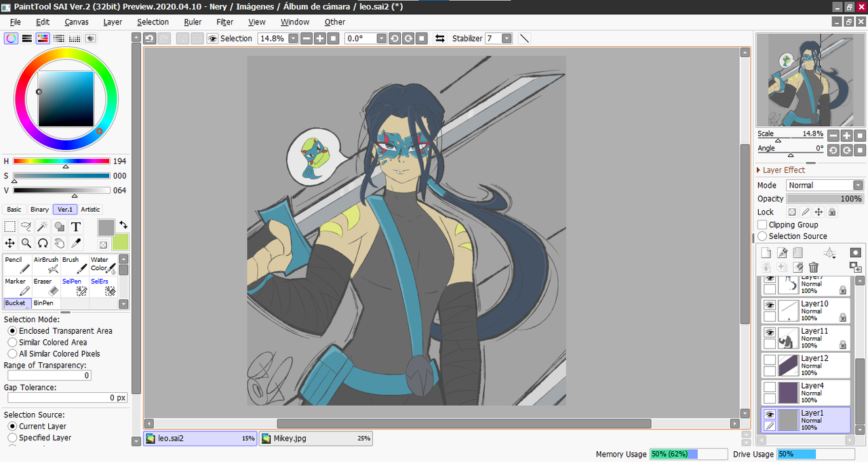This screenshot has width=868, height=462.
Task: Zoom out canvas with toolbar minus button
Action: click(307, 39)
